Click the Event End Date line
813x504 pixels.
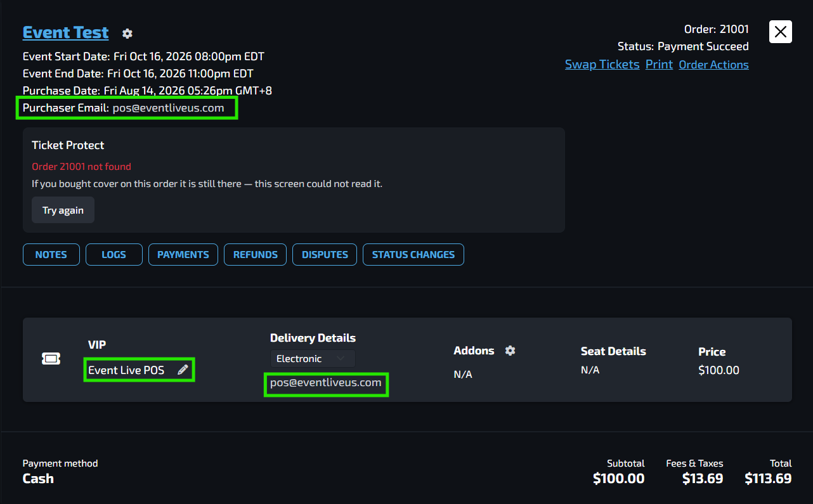pos(138,74)
